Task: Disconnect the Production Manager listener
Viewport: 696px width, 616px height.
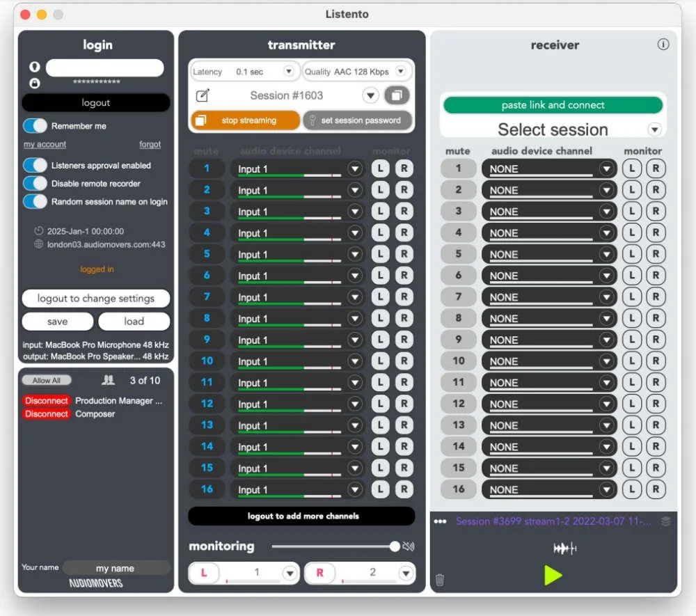Action: [47, 401]
